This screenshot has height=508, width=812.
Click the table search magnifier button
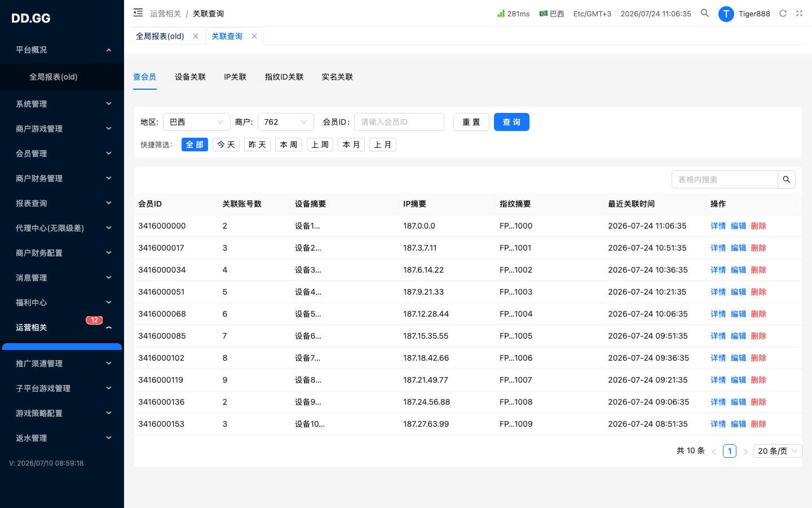point(787,179)
